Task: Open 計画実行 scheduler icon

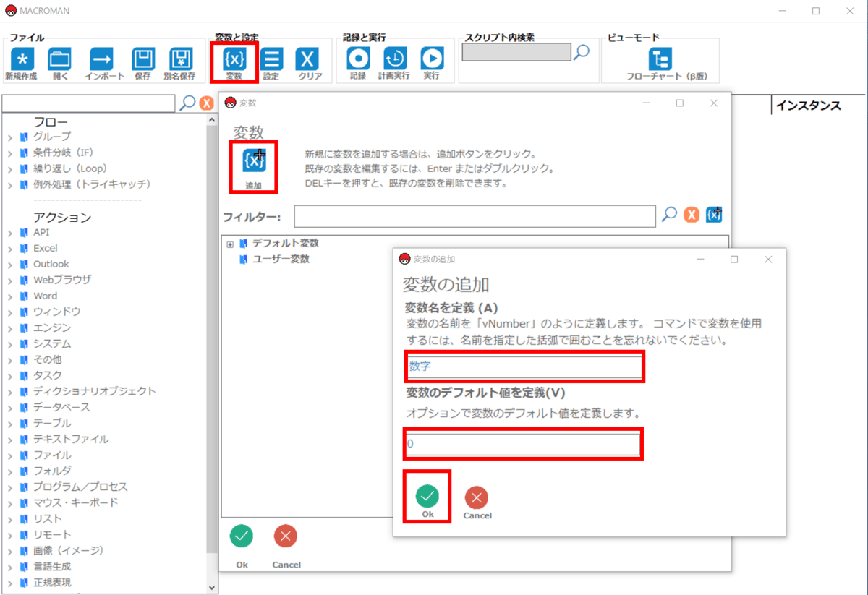Action: pyautogui.click(x=394, y=59)
